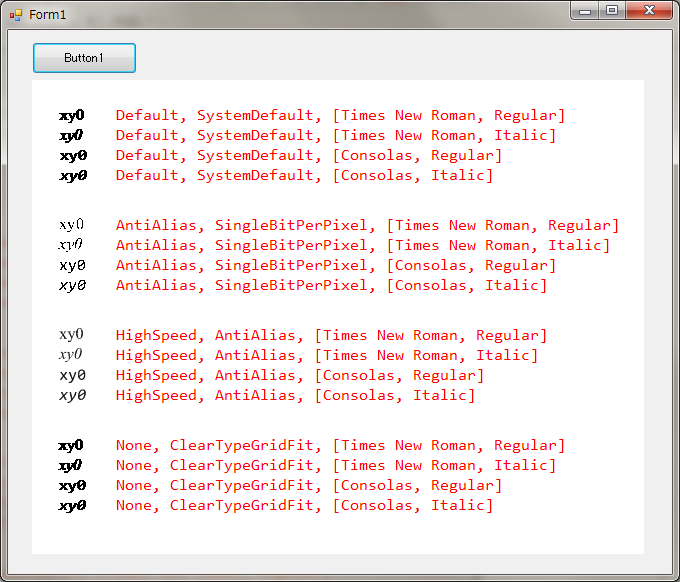Click the Button1 button

[84, 58]
